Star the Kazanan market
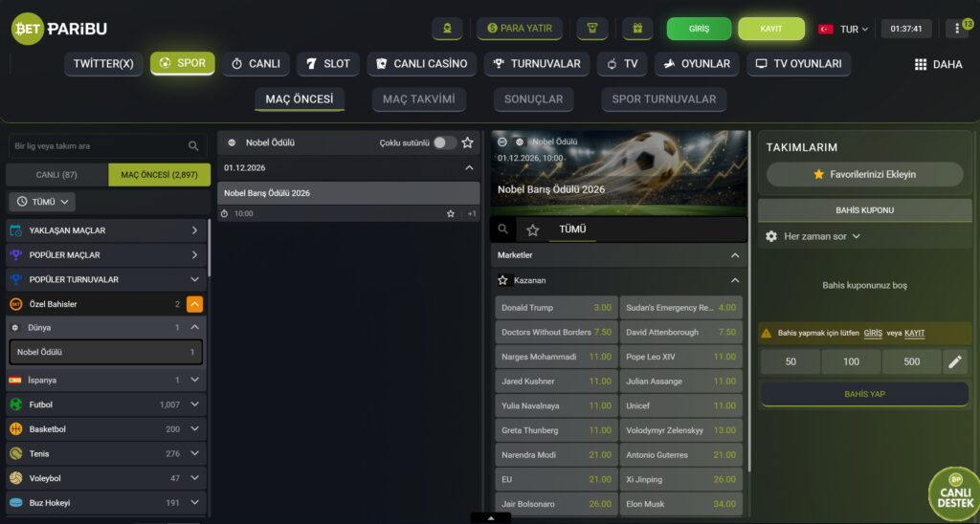Image resolution: width=980 pixels, height=524 pixels. pyautogui.click(x=502, y=280)
